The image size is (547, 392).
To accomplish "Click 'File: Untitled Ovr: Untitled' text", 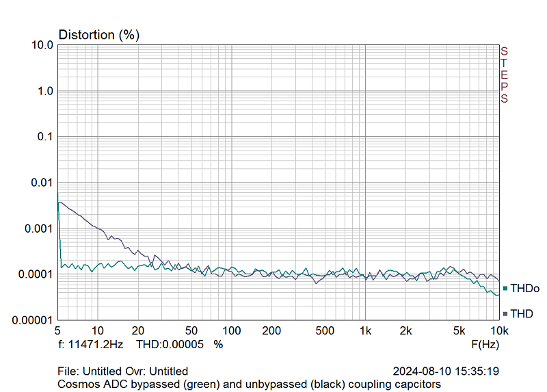I will tap(123, 371).
